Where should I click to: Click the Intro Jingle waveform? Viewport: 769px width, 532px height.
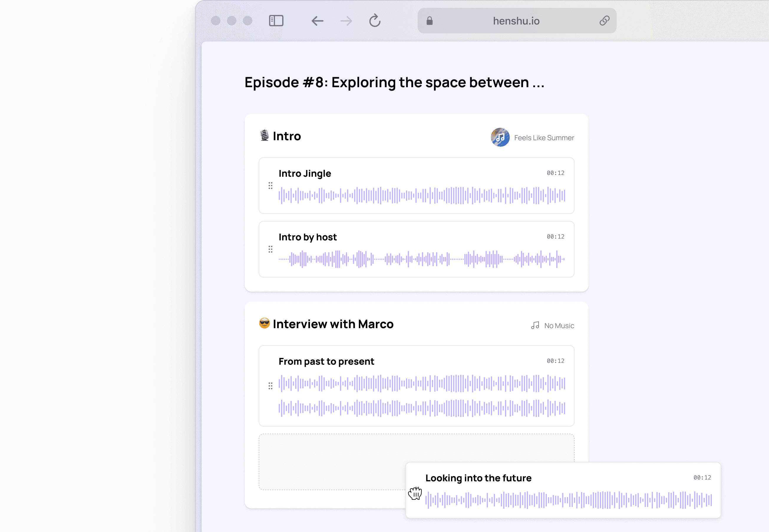pyautogui.click(x=422, y=195)
